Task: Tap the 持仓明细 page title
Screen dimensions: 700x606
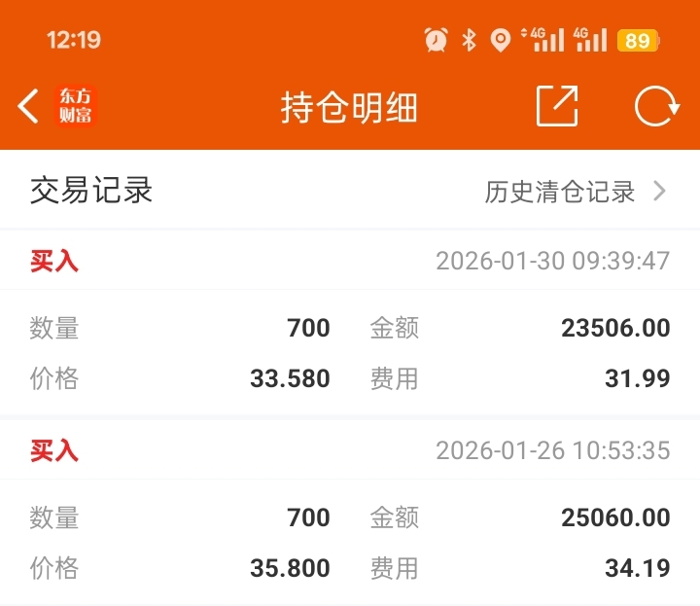Action: point(349,107)
